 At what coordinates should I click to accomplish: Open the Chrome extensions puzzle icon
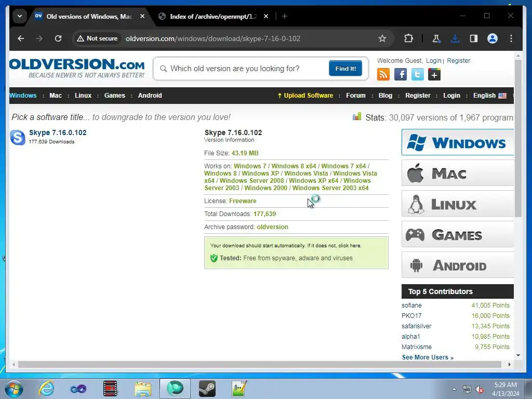(408, 38)
